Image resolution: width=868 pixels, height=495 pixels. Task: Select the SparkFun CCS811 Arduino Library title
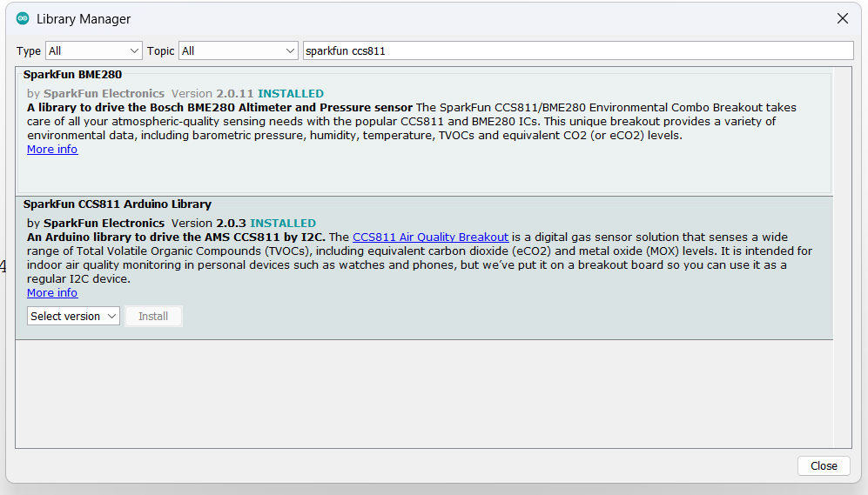[118, 204]
